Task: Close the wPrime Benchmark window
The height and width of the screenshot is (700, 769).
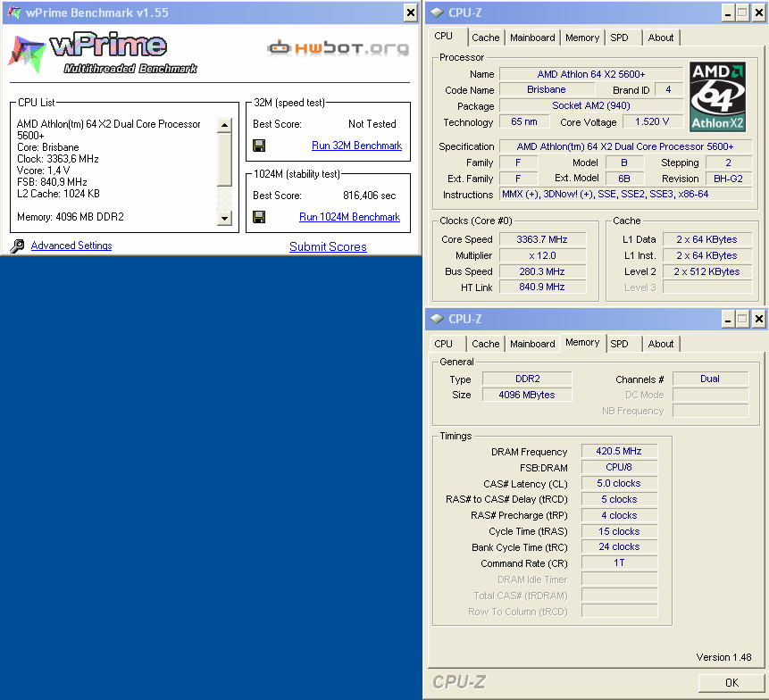Action: pos(411,12)
